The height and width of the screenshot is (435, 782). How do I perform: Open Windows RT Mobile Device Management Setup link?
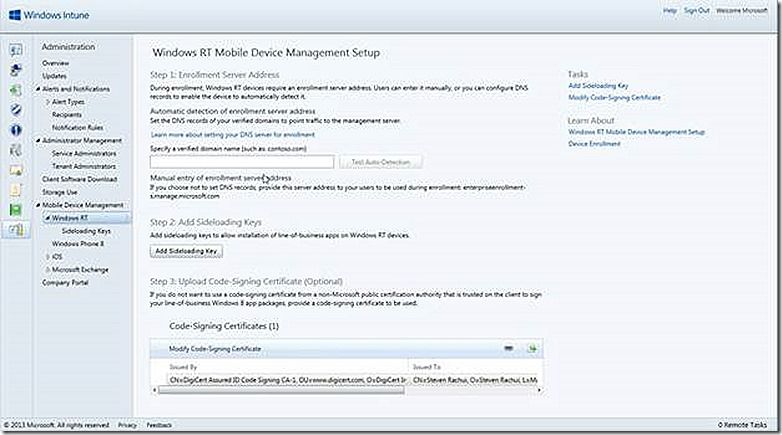(636, 132)
